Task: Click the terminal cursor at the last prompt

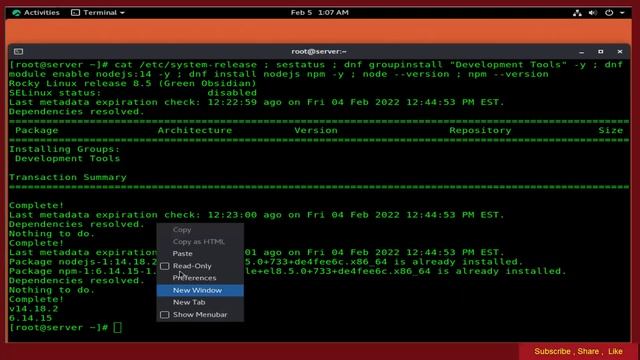Action: (x=118, y=327)
